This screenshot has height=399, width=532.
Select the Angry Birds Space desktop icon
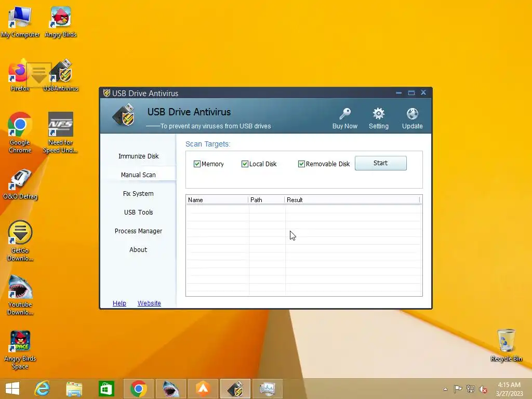tap(20, 350)
